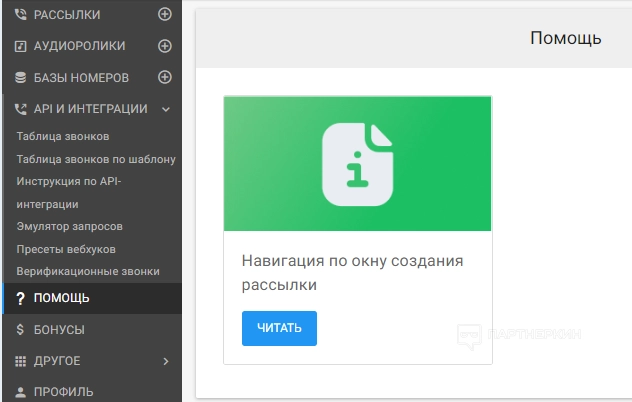Screen dimensions: 632x402
Task: Open the Аудиоролики menu item
Action: 79,46
